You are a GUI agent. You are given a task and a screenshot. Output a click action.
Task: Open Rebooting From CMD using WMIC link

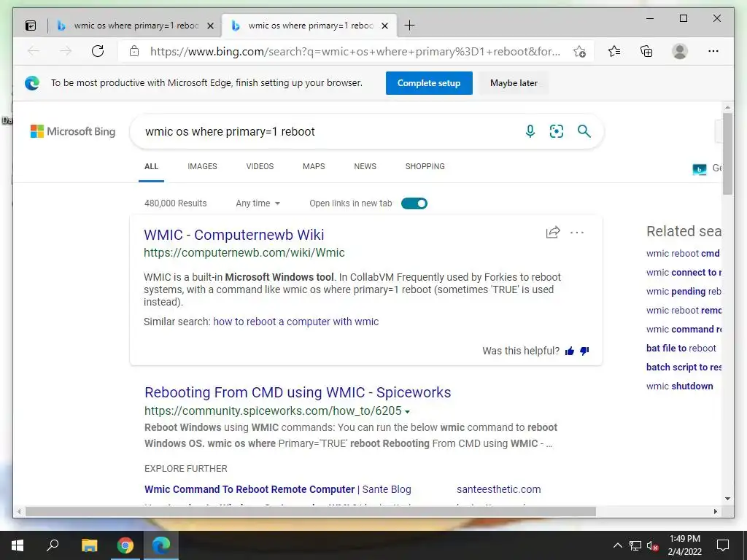pos(298,392)
